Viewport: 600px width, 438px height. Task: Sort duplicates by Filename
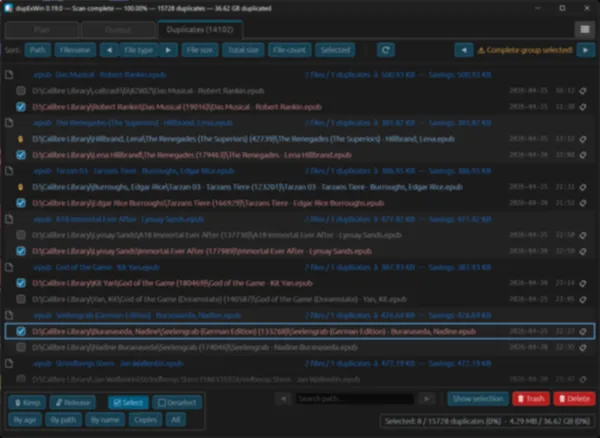point(75,50)
